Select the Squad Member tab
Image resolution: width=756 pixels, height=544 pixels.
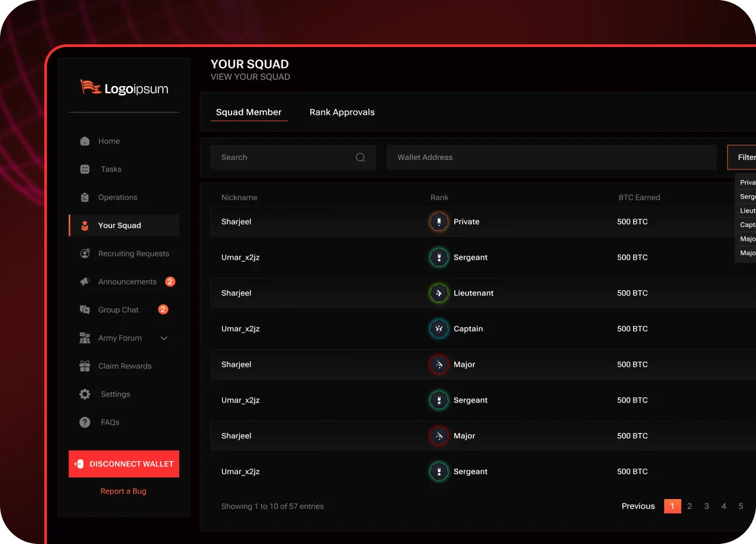pos(248,112)
